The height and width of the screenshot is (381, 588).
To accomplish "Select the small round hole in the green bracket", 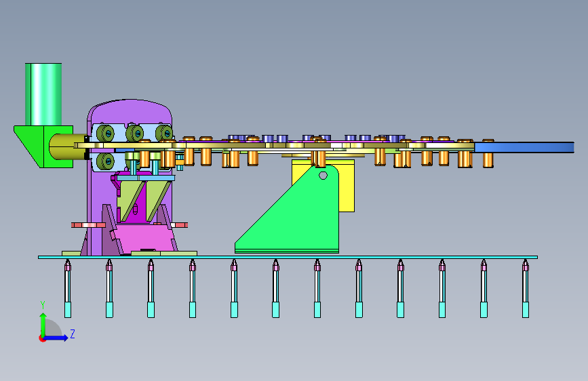I will (x=323, y=175).
